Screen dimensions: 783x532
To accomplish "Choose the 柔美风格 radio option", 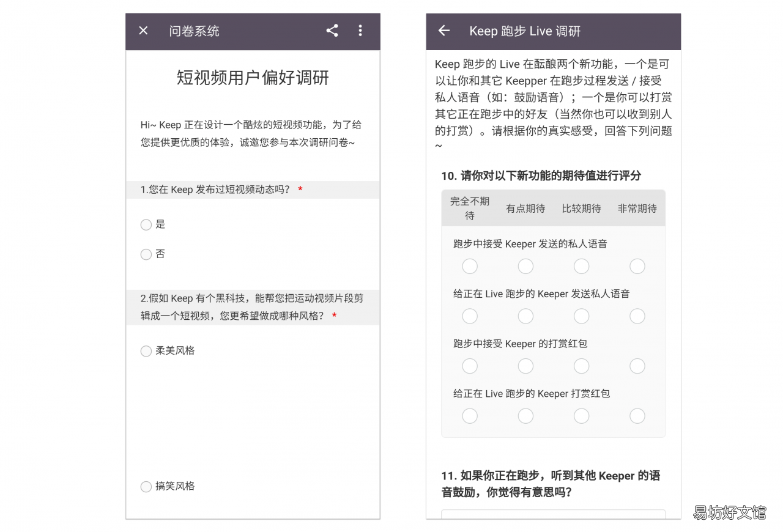I will pyautogui.click(x=146, y=351).
